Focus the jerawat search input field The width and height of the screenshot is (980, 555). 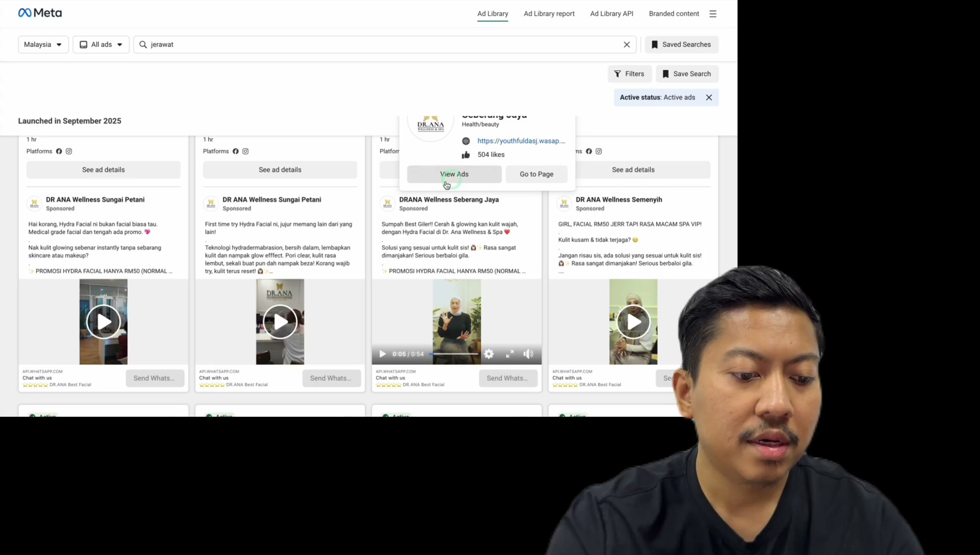(x=385, y=45)
